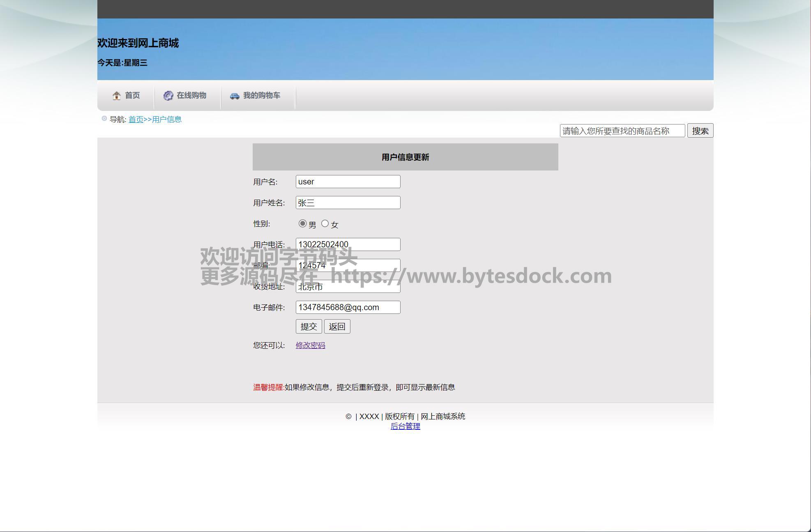This screenshot has width=811, height=532.
Task: Open the 在线购物 menu item
Action: click(191, 95)
